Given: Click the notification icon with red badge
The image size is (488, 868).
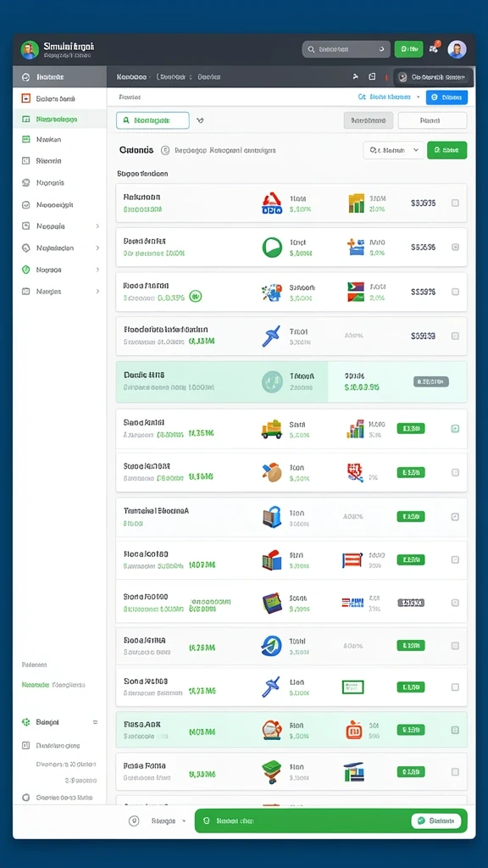Looking at the screenshot, I should point(435,48).
